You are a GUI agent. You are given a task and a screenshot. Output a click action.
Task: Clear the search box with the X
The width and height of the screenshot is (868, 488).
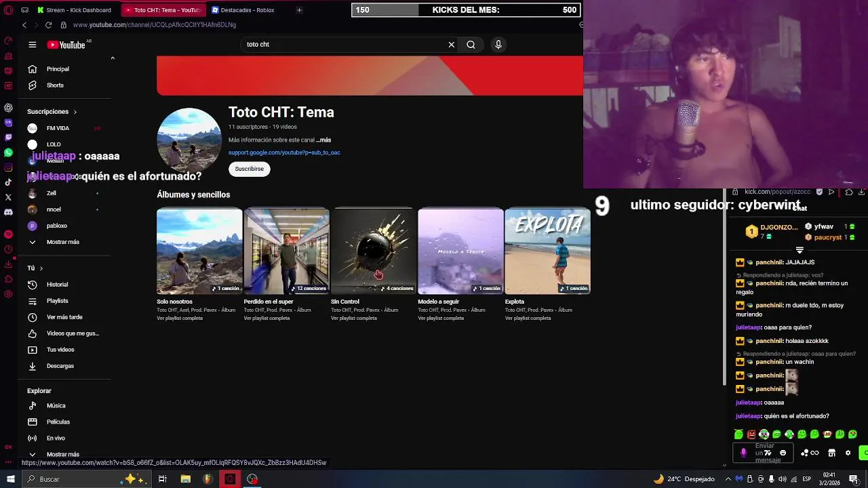452,45
